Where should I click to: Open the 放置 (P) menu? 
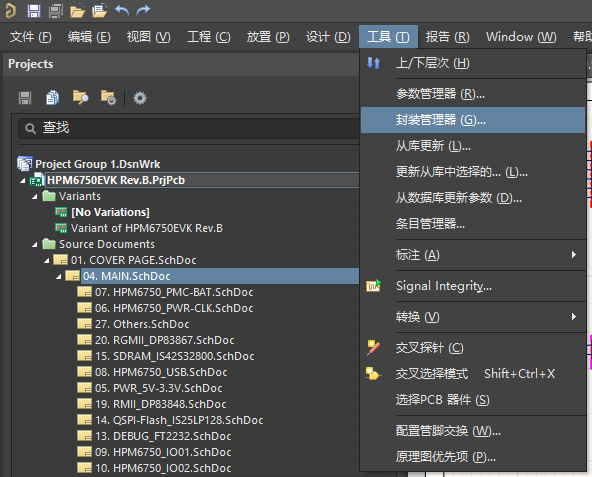pos(268,37)
